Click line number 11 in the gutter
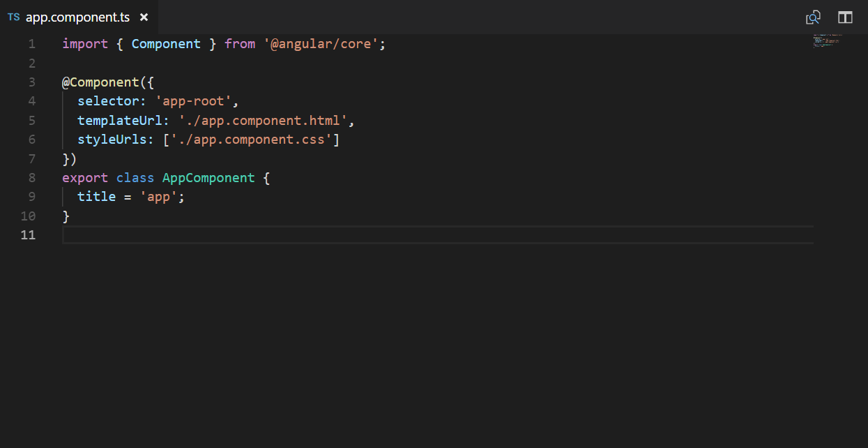The image size is (868, 448). pyautogui.click(x=28, y=235)
